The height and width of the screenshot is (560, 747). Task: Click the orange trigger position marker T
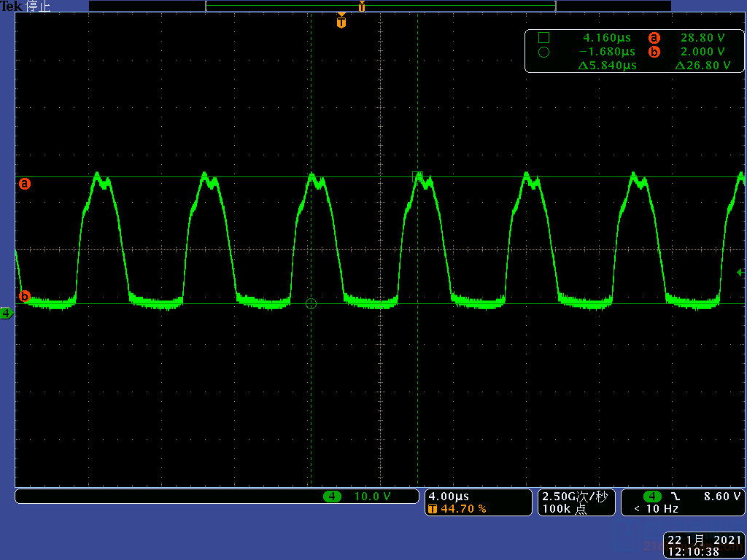tap(341, 21)
